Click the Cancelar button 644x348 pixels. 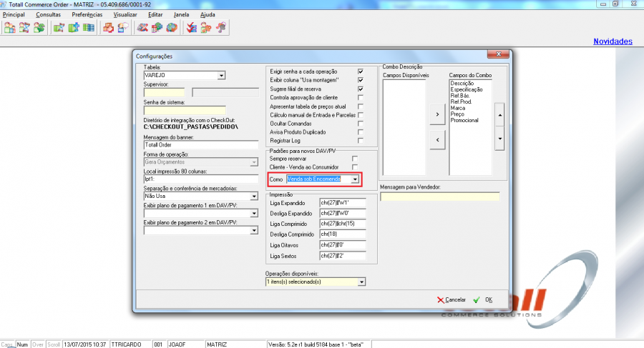(x=452, y=299)
